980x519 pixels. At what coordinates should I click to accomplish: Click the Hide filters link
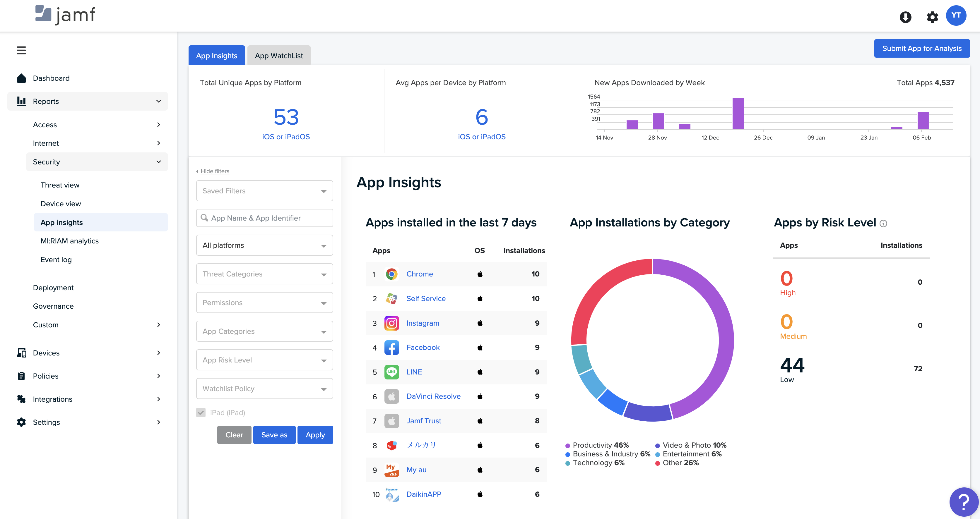point(215,171)
